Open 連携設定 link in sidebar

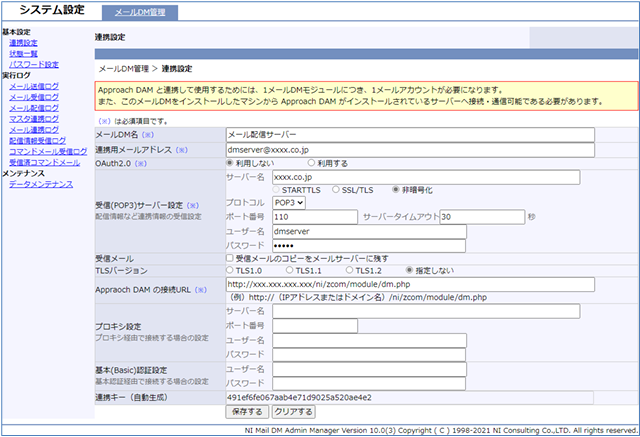[23, 43]
